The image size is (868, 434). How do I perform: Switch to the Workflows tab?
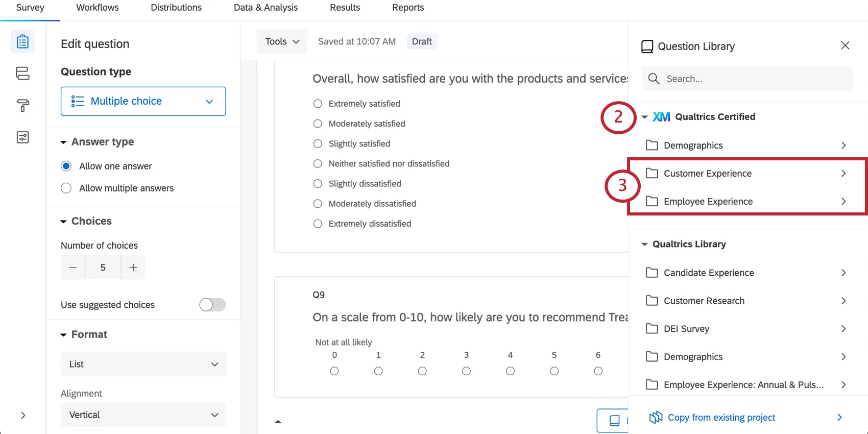coord(98,8)
